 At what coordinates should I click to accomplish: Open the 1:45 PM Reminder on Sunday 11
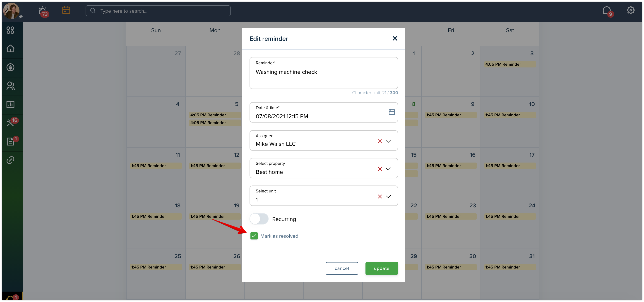click(x=156, y=165)
